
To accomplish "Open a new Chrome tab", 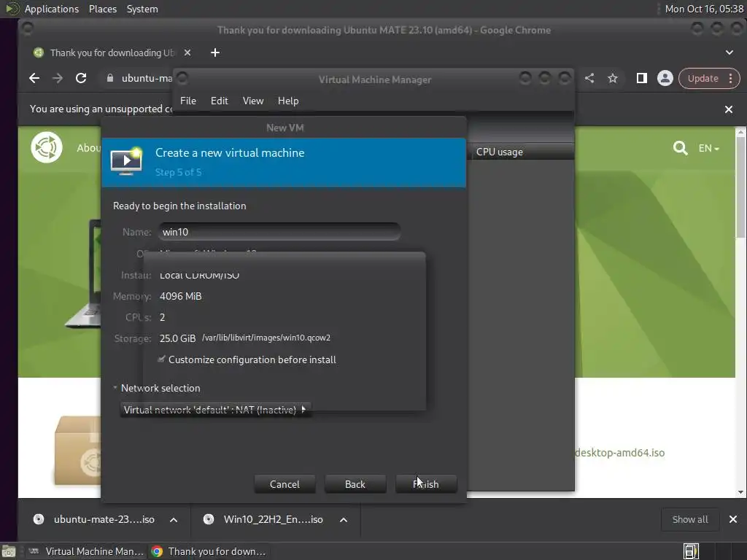I will click(215, 52).
